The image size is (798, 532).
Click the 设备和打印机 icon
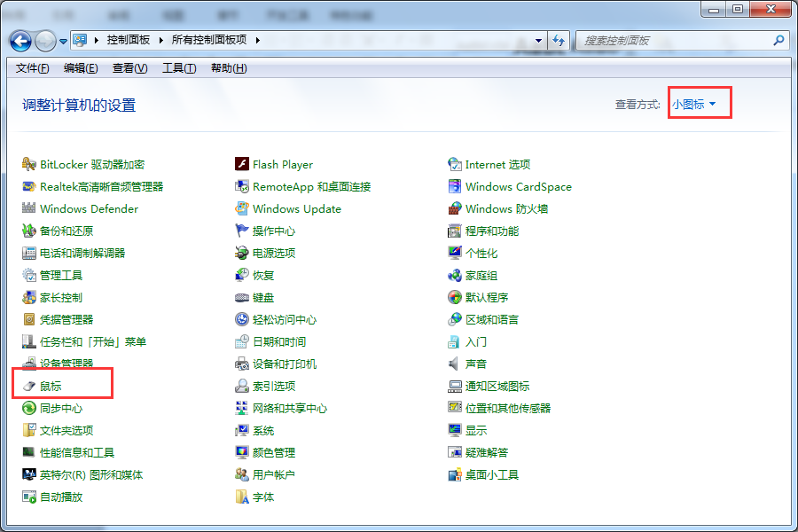click(x=242, y=364)
